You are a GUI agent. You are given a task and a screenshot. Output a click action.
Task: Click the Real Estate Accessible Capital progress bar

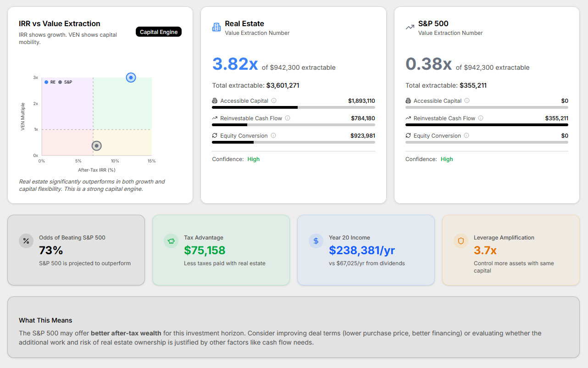pos(293,107)
